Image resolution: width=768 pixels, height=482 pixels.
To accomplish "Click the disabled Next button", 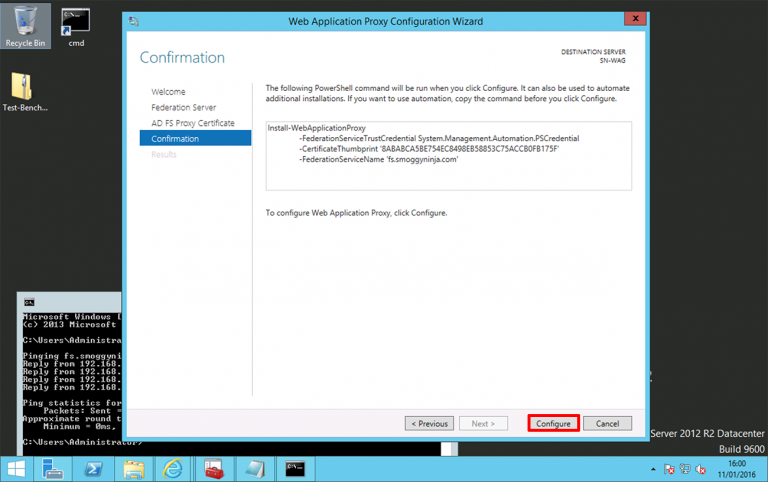I will [x=483, y=424].
